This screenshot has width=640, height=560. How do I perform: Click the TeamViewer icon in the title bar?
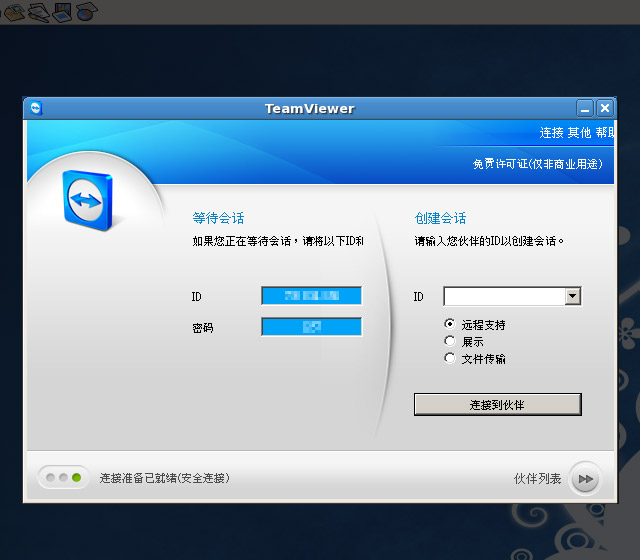click(36, 109)
